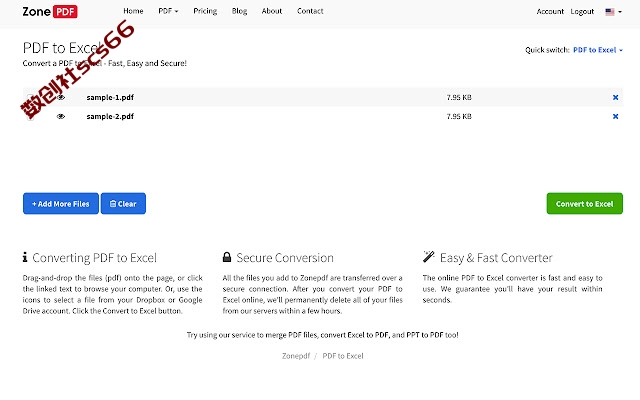The width and height of the screenshot is (640, 400).
Task: Click the Secure Conversion heading
Action: tap(285, 258)
